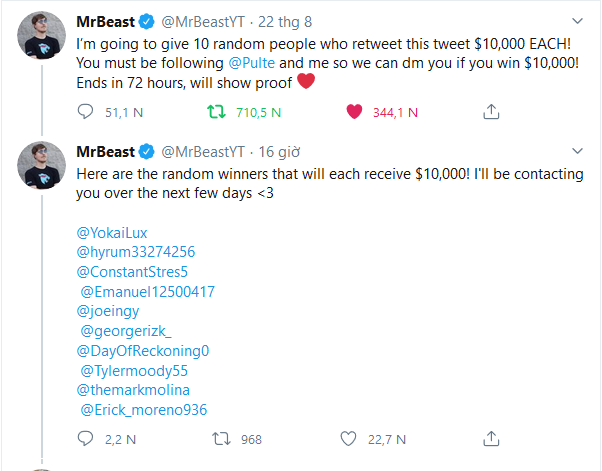This screenshot has height=471, width=602.
Task: Unlike the $10,000 giveaway tweet
Action: tap(353, 113)
